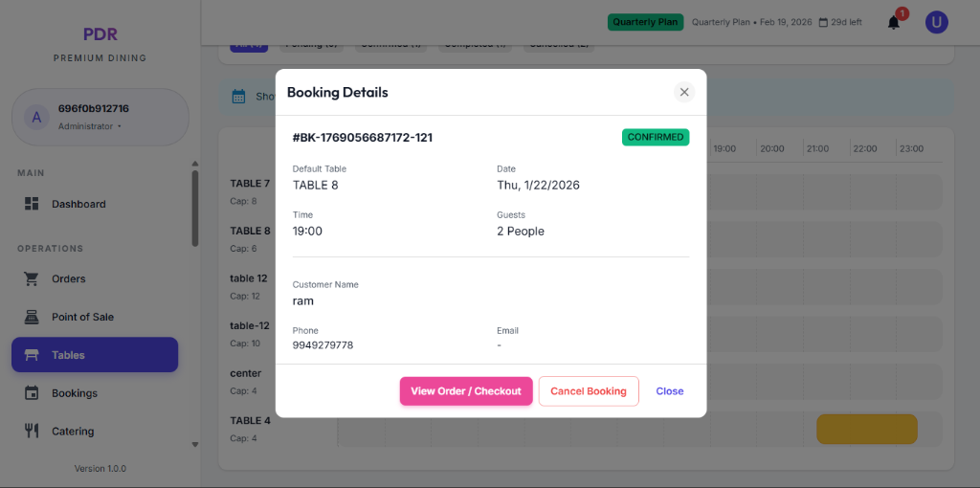Expand the Administrator account card
The image size is (980, 488).
coord(100,117)
